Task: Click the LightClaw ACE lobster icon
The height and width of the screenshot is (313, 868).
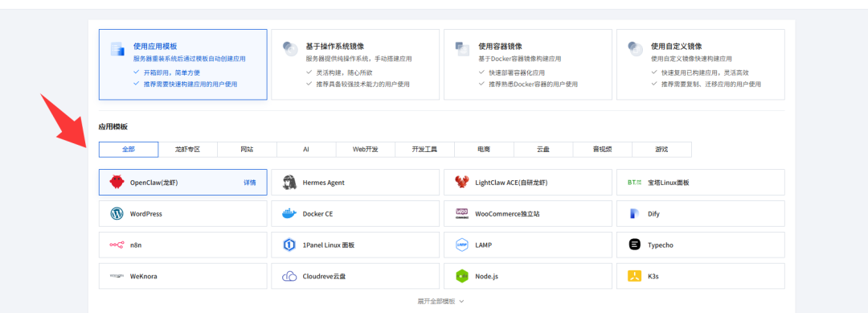Action: click(x=462, y=182)
